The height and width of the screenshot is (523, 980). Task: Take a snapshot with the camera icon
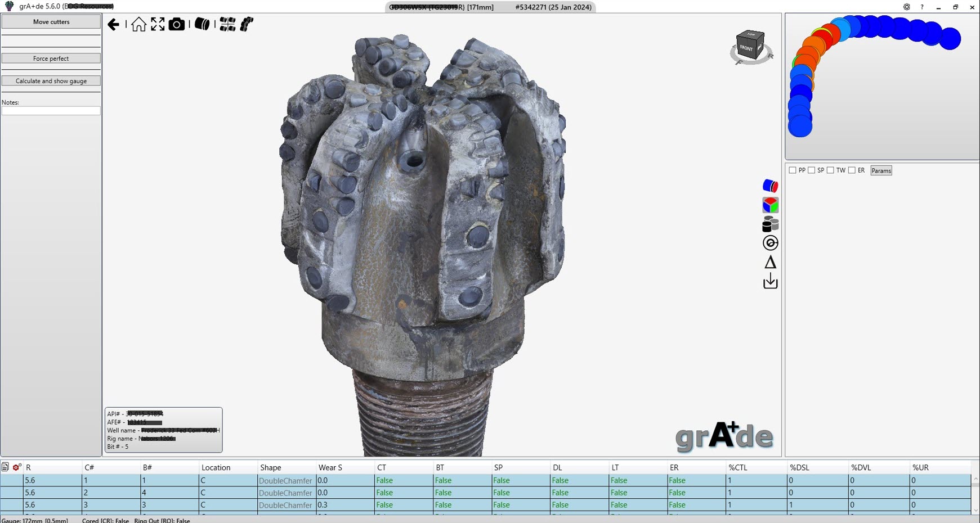pyautogui.click(x=177, y=24)
